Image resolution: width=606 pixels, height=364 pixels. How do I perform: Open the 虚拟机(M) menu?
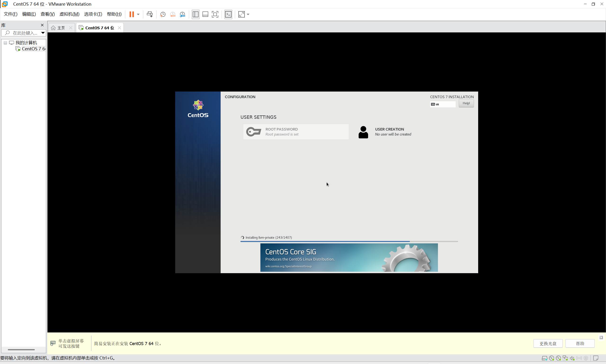coord(69,14)
